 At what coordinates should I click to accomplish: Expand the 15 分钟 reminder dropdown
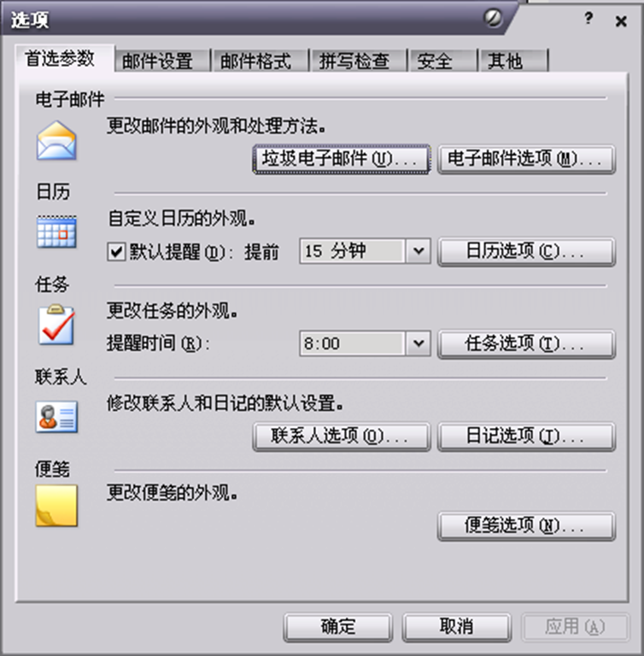click(418, 251)
